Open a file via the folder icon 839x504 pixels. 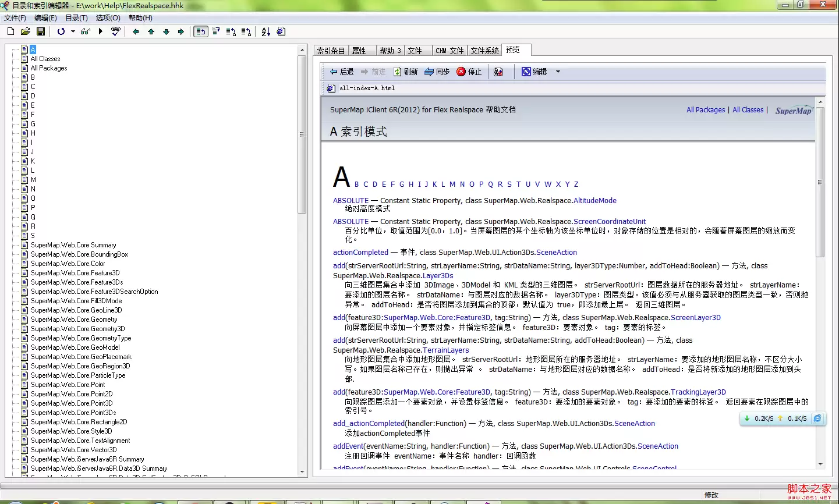point(25,31)
